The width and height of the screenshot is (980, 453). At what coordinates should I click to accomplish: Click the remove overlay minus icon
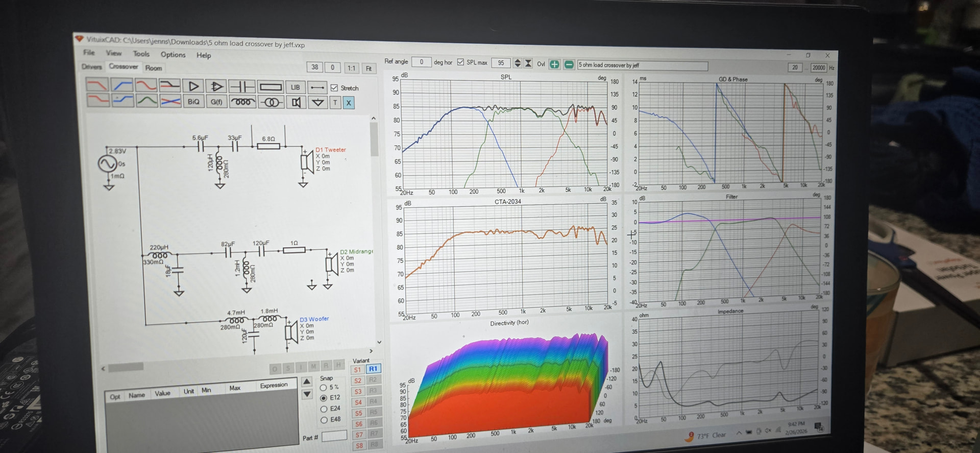tap(568, 64)
